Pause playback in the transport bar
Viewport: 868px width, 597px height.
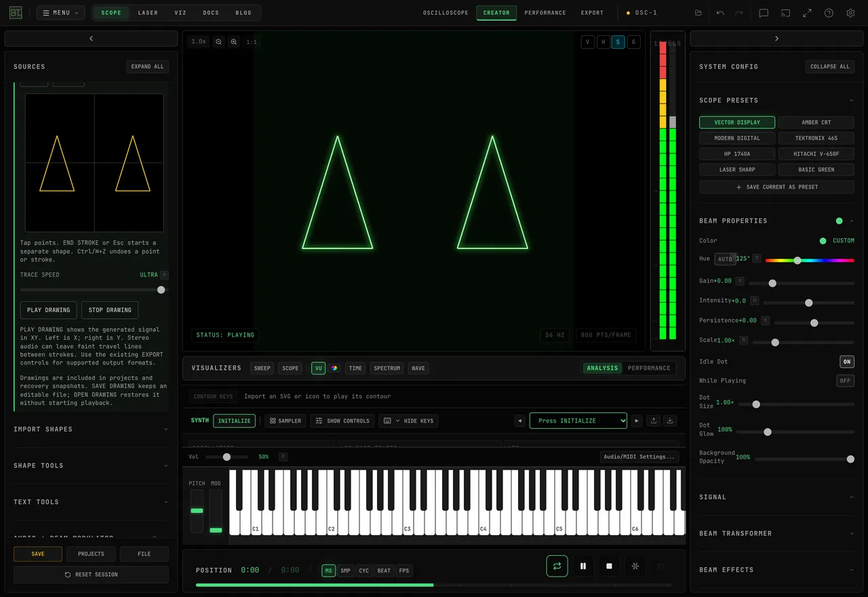(x=583, y=566)
